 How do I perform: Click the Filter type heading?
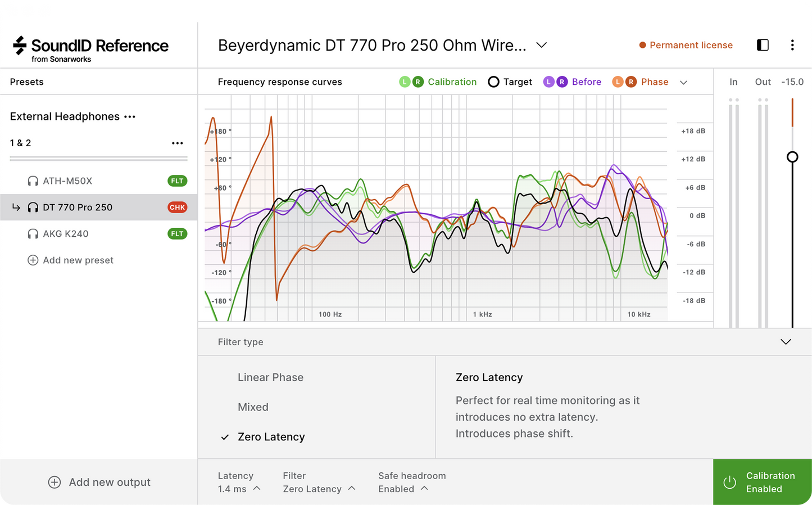(241, 342)
